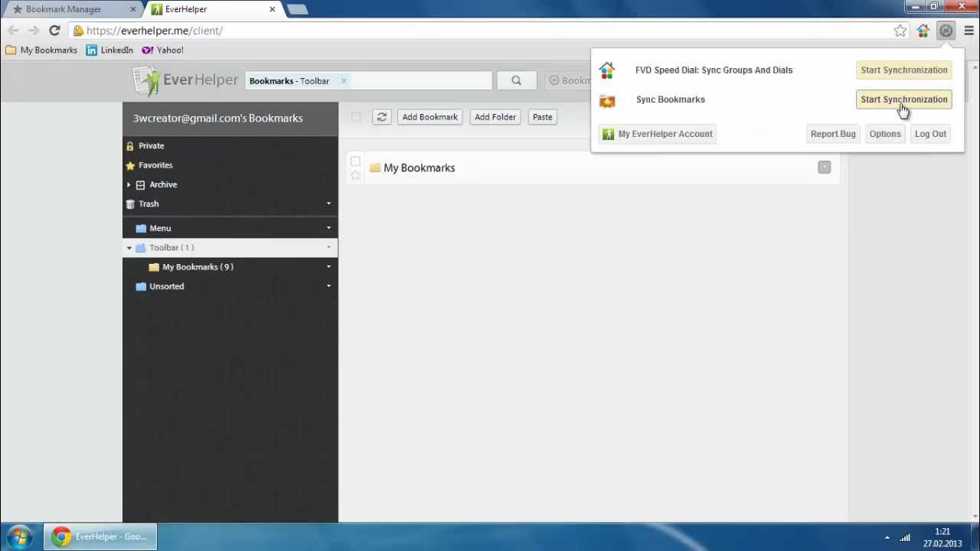The width and height of the screenshot is (980, 551).
Task: Click the Unsorted folder icon in sidebar
Action: [x=141, y=286]
